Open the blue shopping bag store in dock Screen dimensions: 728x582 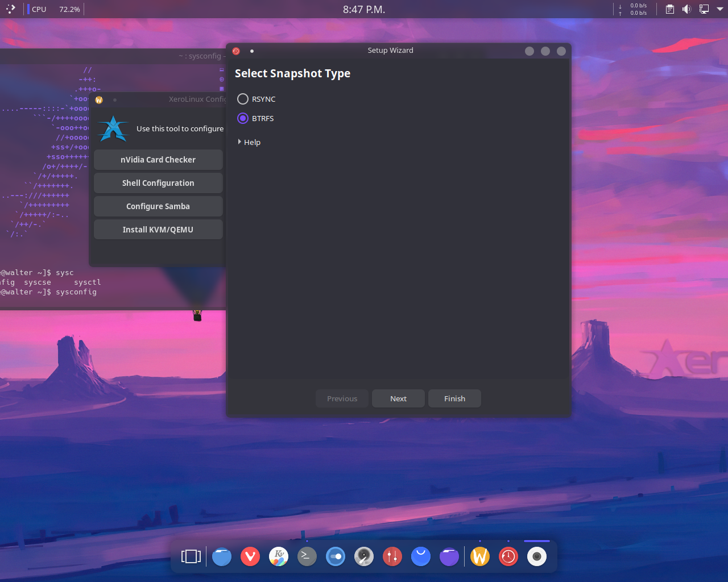tap(421, 556)
